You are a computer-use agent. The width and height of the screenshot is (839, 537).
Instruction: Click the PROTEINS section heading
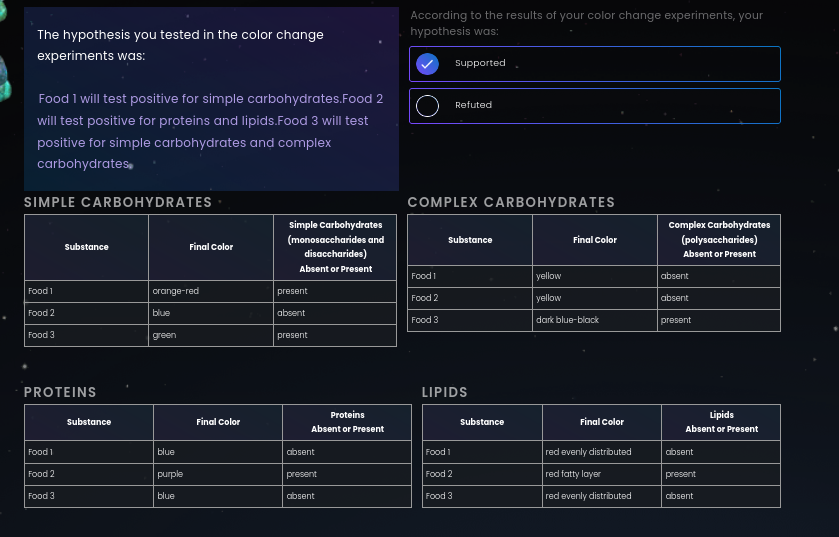click(x=60, y=392)
